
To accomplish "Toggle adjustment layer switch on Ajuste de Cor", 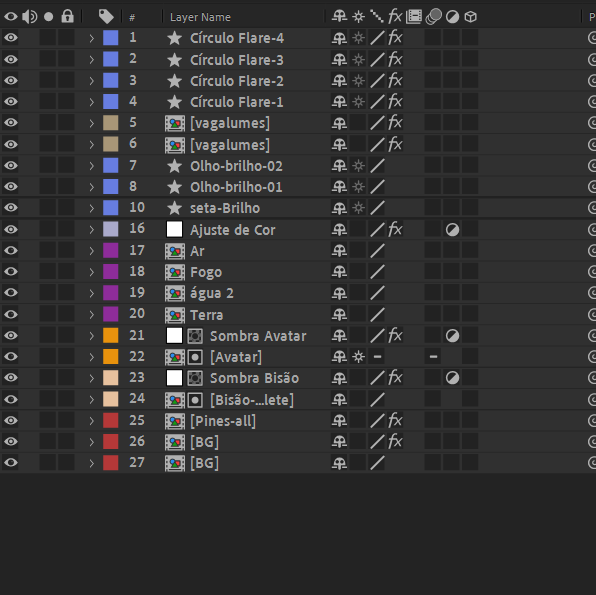I will coord(452,230).
